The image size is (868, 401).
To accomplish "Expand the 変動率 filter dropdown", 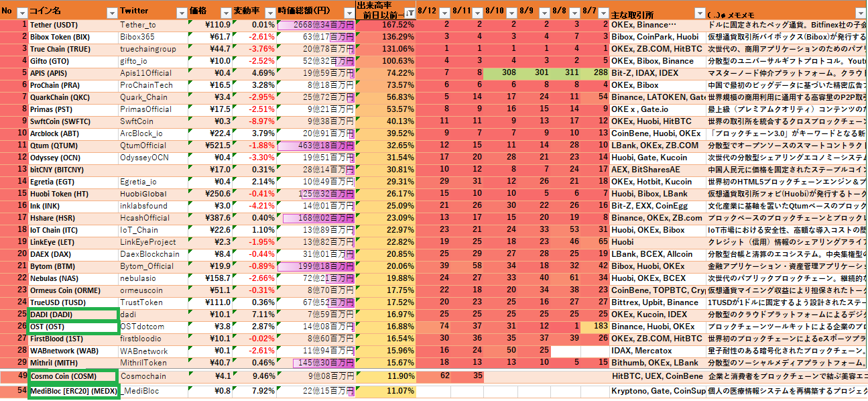I will pyautogui.click(x=269, y=12).
